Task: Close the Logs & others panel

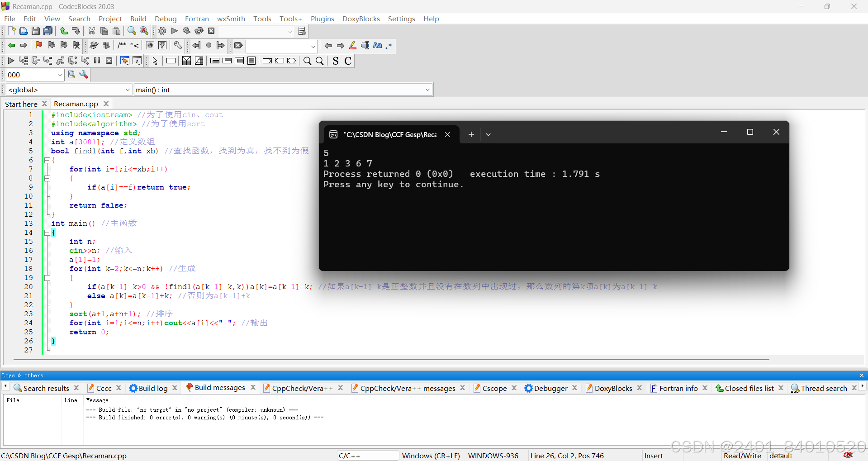Action: click(x=862, y=375)
